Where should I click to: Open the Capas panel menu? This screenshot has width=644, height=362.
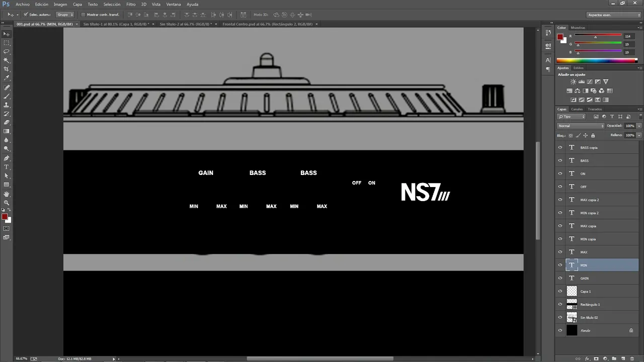pyautogui.click(x=639, y=109)
